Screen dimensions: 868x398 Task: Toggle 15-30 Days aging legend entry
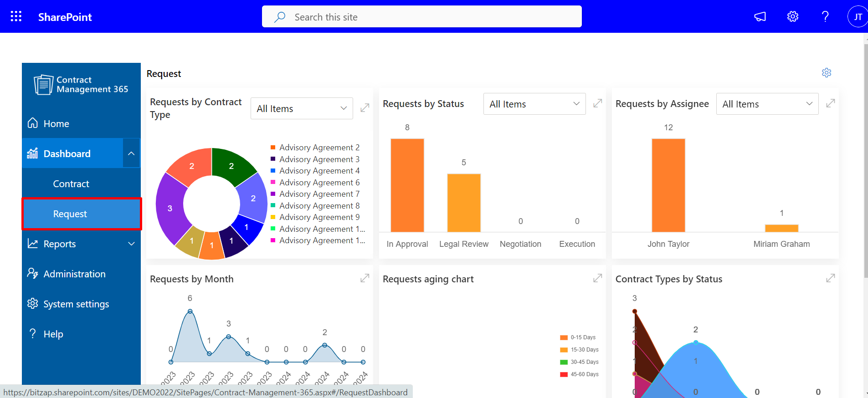[579, 350]
